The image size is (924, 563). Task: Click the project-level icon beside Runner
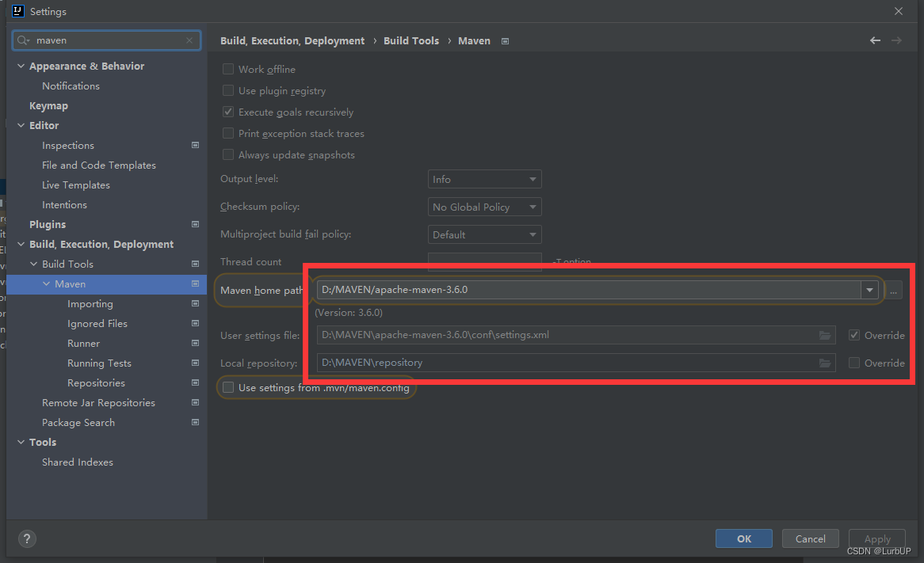(x=195, y=343)
